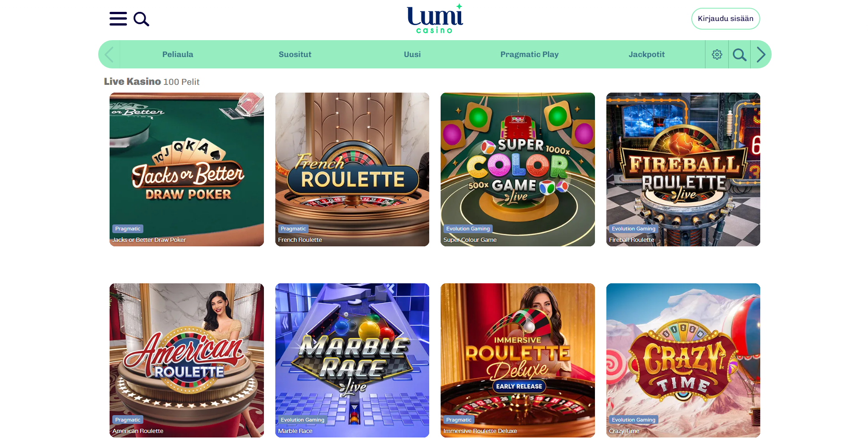
Task: Click the Kirjaudu sisään button
Action: [x=726, y=19]
